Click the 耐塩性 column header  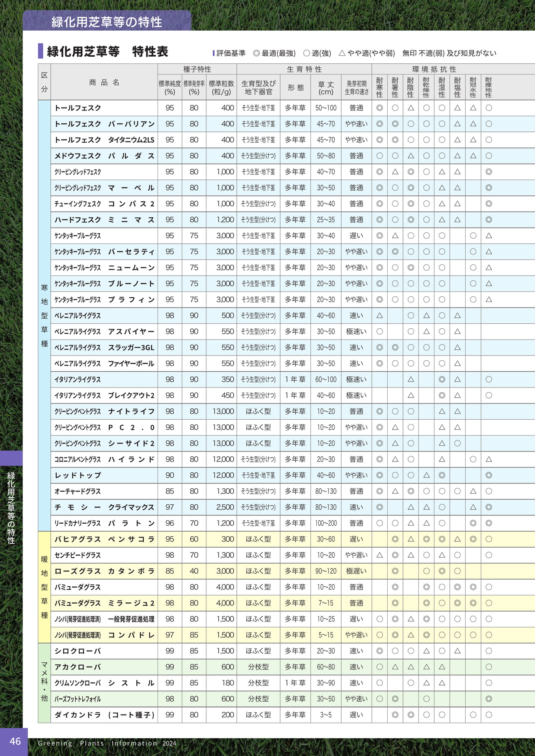(x=457, y=87)
